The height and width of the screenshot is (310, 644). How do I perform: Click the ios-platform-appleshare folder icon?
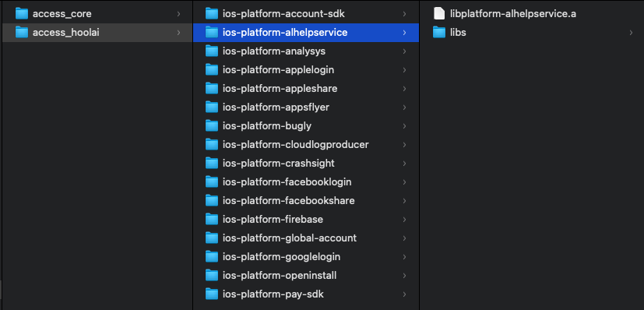coord(212,89)
